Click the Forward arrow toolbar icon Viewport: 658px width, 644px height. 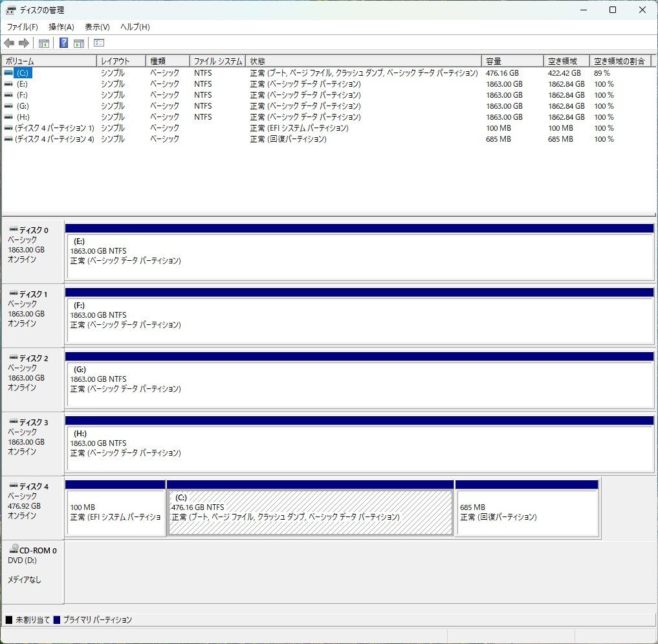click(24, 43)
